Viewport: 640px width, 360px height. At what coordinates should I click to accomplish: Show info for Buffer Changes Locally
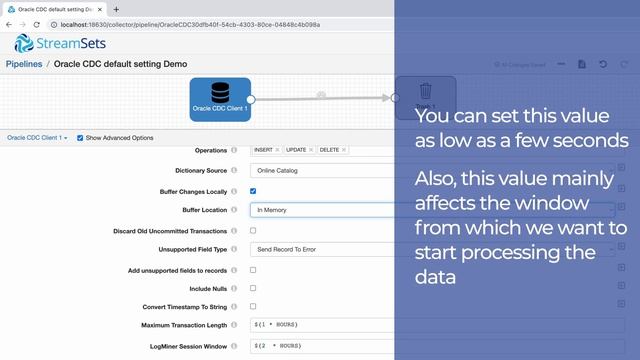pyautogui.click(x=234, y=191)
